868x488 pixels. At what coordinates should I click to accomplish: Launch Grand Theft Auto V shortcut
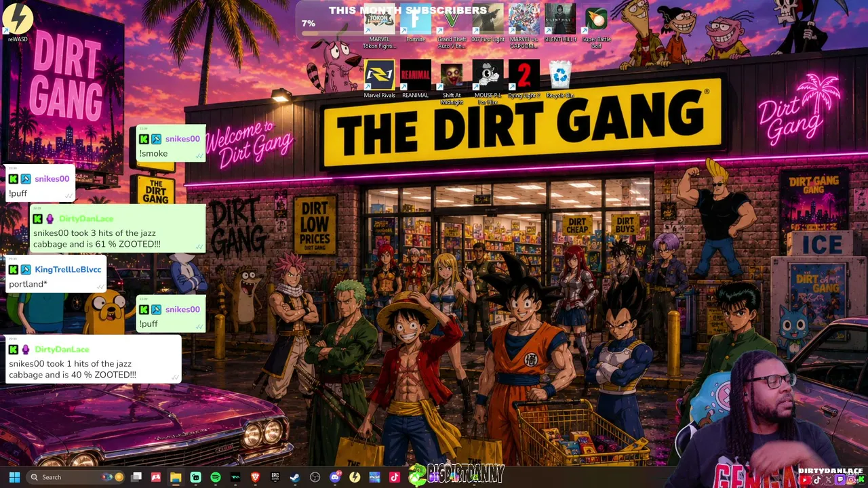452,27
